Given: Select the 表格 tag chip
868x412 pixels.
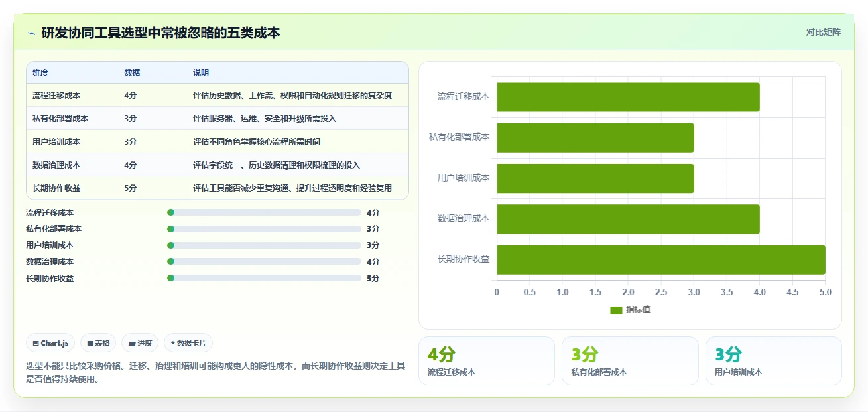Looking at the screenshot, I should (x=98, y=343).
